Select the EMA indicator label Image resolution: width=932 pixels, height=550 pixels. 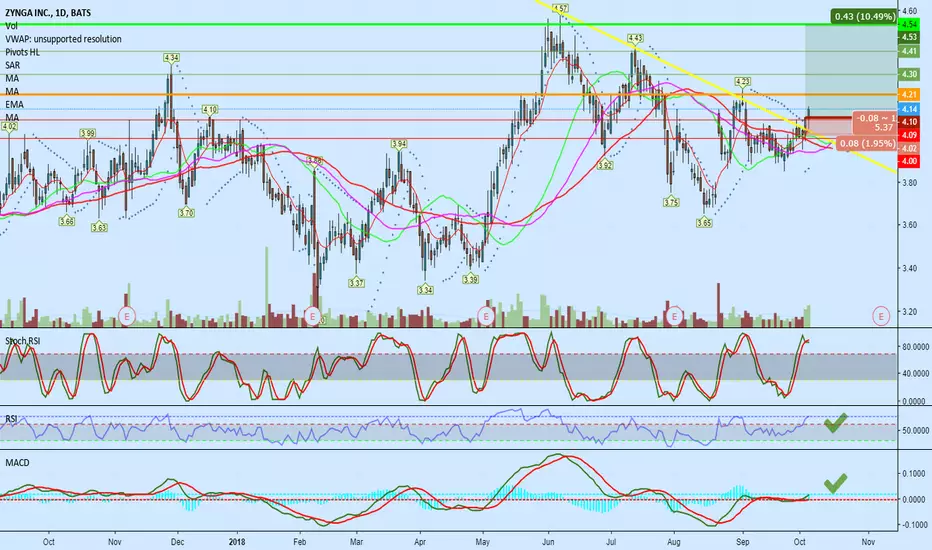pos(14,104)
